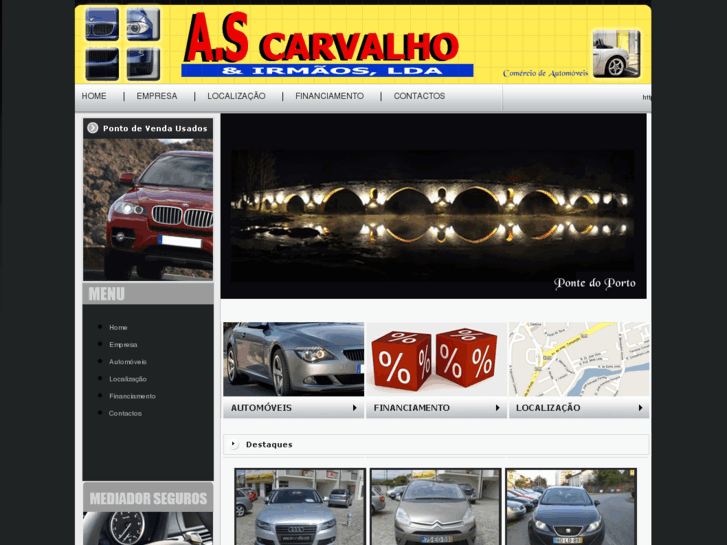Click the circle arrow icon beside Ponto de Venda Usados
727x545 pixels.
pyautogui.click(x=93, y=128)
